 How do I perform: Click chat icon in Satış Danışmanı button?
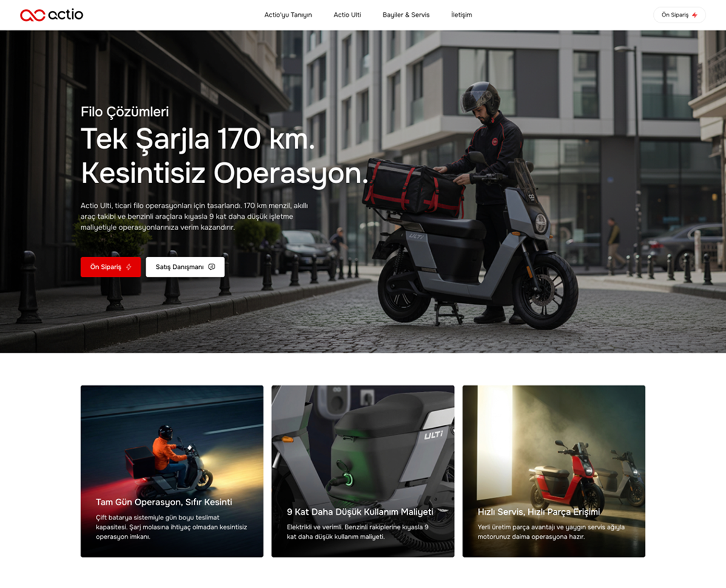coord(212,267)
